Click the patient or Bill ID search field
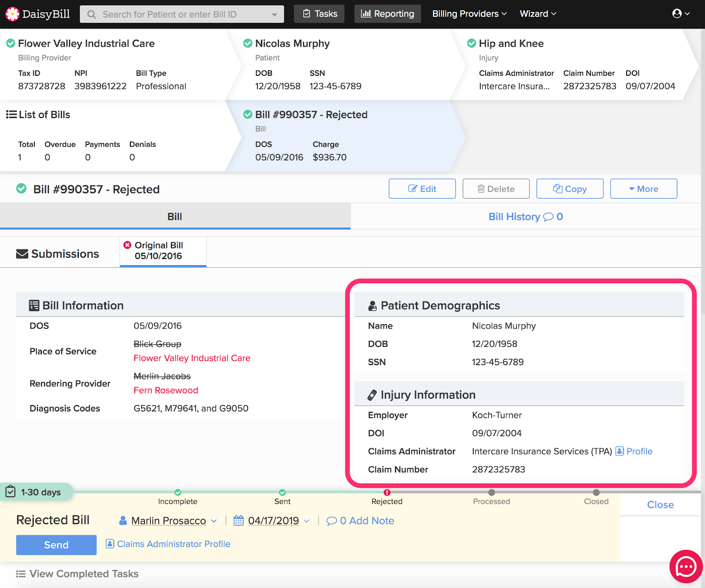Image resolution: width=705 pixels, height=588 pixels. (182, 15)
